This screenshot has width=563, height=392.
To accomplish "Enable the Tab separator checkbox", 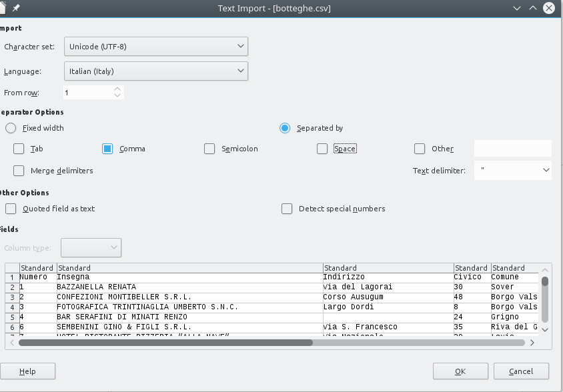I will tap(19, 149).
